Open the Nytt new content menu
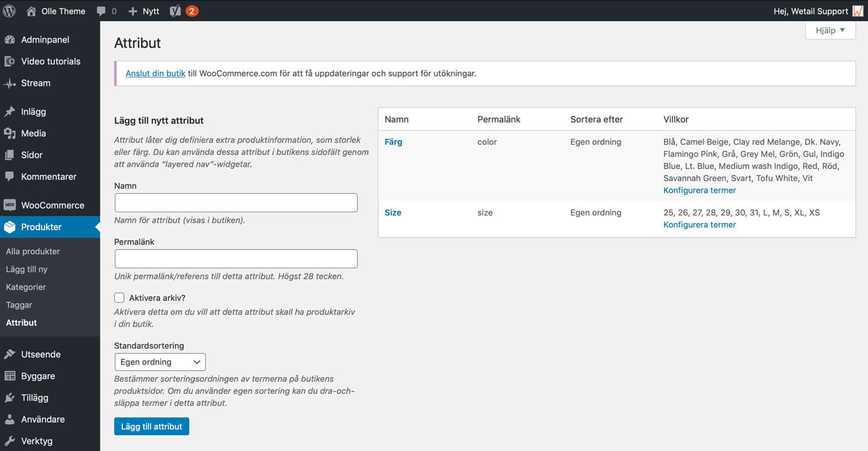The height and width of the screenshot is (451, 868). (x=143, y=11)
